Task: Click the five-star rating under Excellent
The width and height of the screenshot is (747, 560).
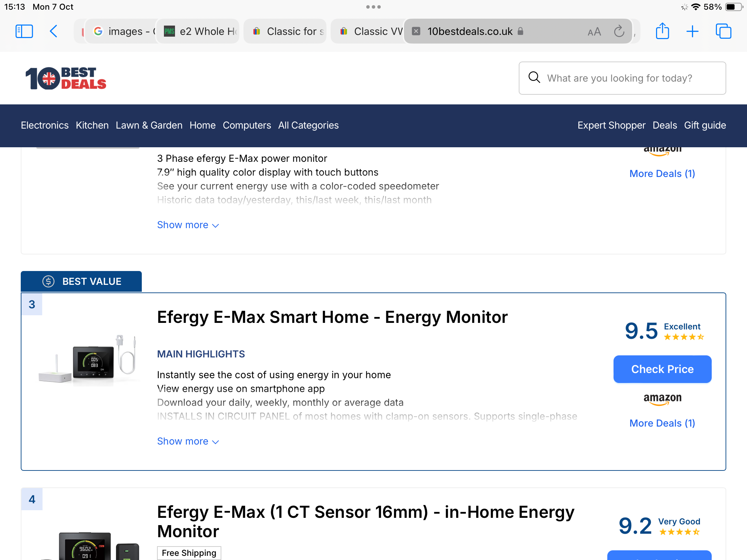Action: (684, 337)
